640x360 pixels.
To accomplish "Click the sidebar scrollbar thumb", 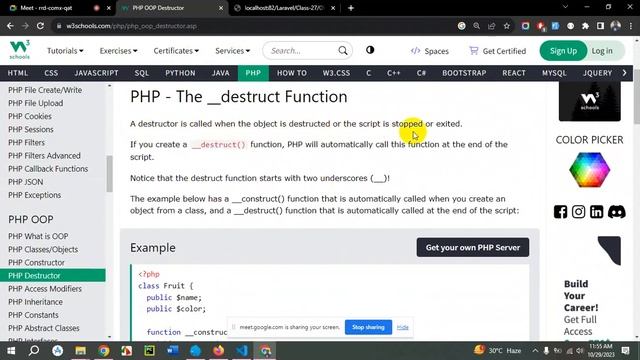I will [x=109, y=173].
